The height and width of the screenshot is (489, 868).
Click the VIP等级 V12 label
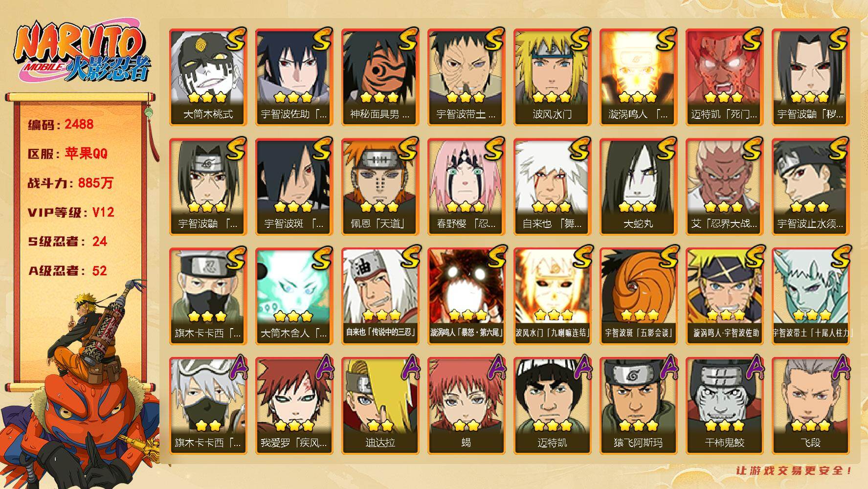[71, 212]
